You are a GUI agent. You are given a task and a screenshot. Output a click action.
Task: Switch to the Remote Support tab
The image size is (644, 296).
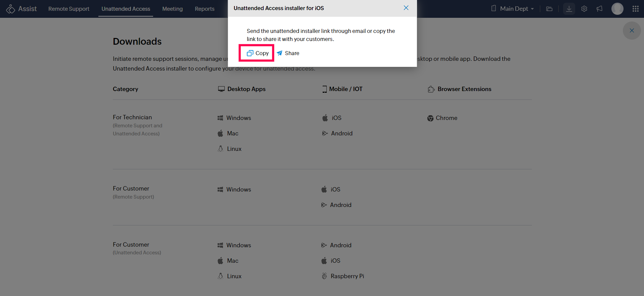click(69, 9)
